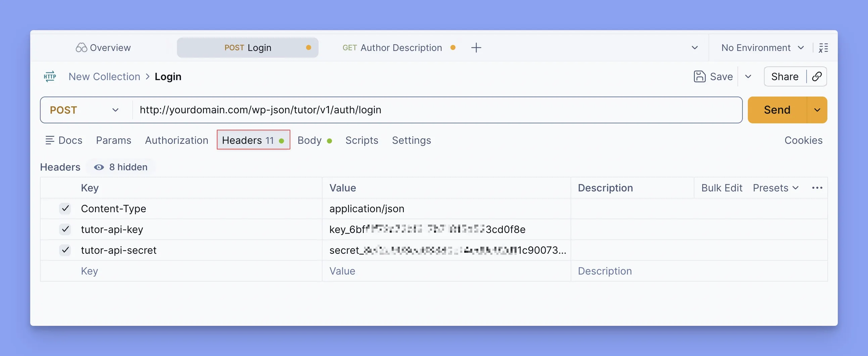Click the empty Description input cell
The height and width of the screenshot is (356, 868).
pyautogui.click(x=699, y=271)
